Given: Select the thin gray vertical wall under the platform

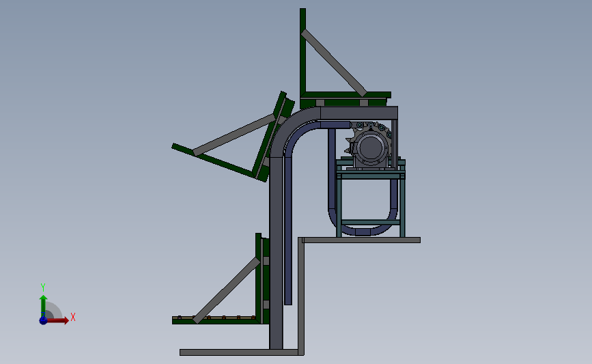Looking at the screenshot, I should pyautogui.click(x=301, y=296).
